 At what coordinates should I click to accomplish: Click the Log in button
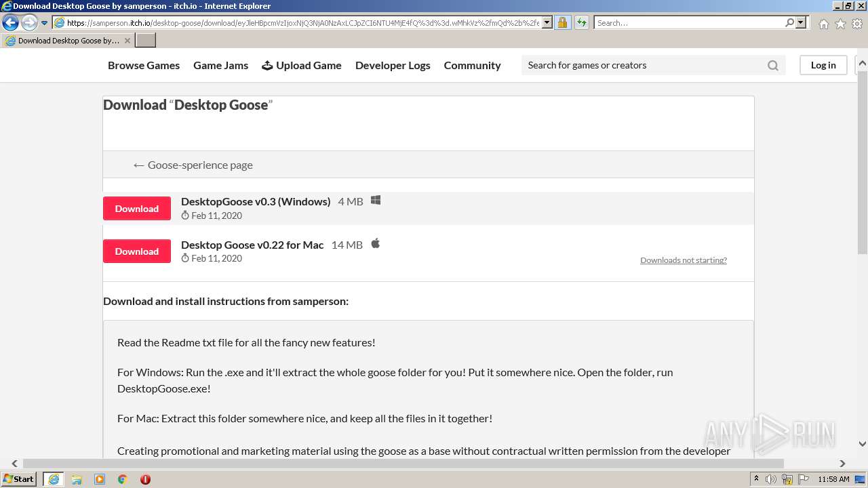823,65
